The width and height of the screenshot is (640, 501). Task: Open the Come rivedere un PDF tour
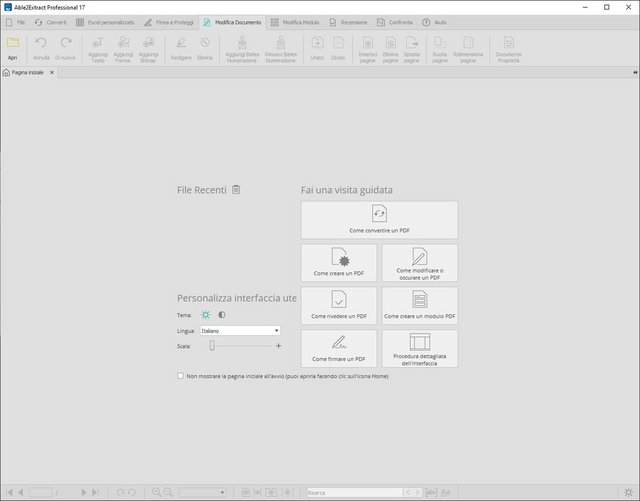point(339,305)
